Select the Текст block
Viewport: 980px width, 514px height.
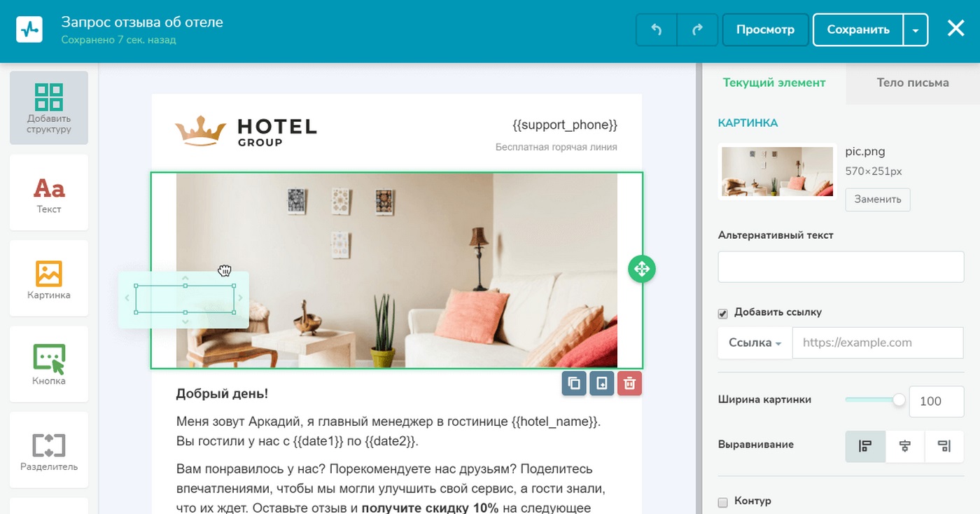(49, 193)
